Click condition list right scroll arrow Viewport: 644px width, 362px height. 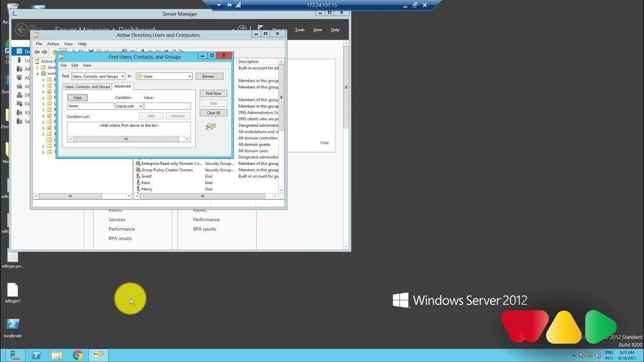coord(187,139)
